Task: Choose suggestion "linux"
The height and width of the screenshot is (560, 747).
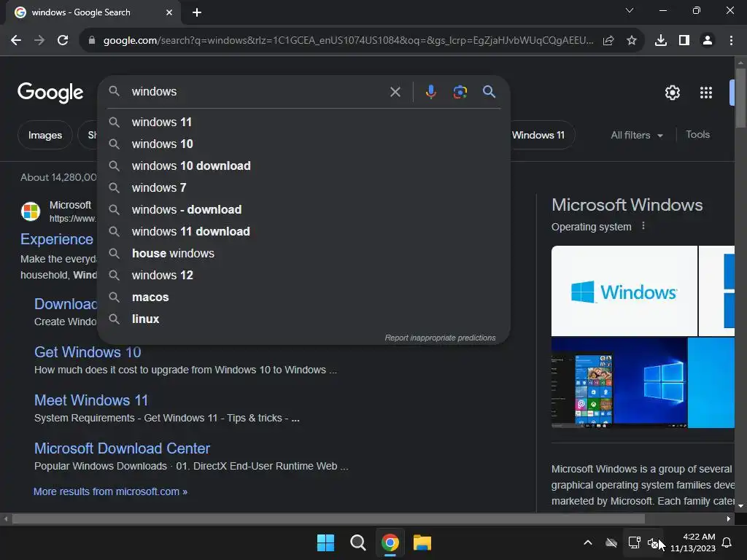Action: 304,319
